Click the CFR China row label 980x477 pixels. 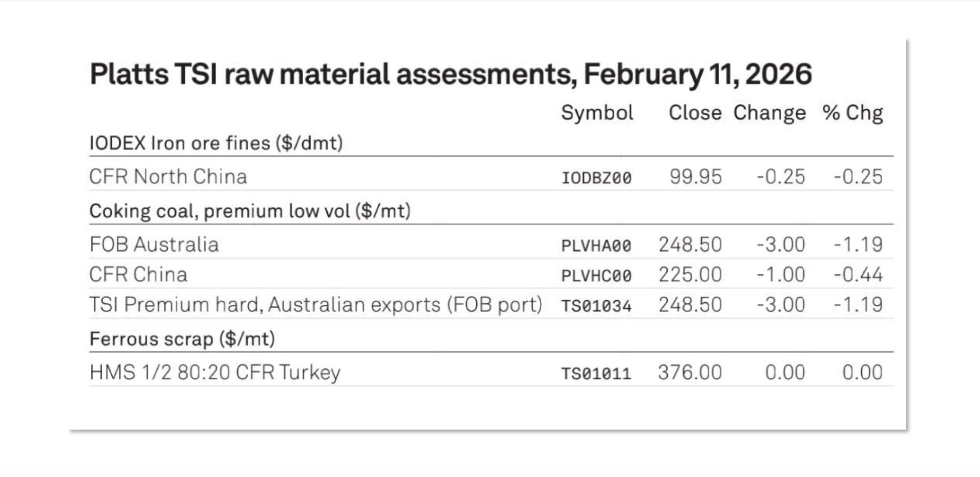pos(138,275)
